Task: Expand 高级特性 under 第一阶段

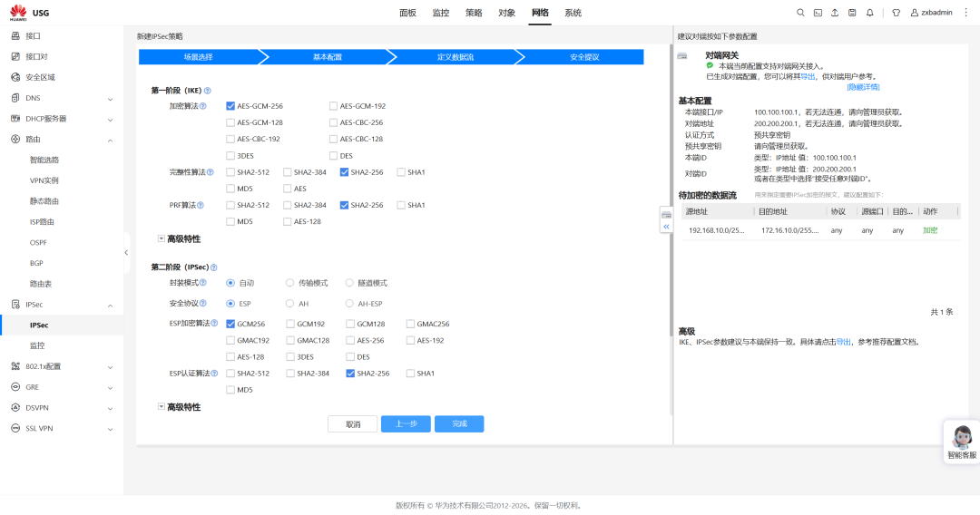Action: pos(162,238)
